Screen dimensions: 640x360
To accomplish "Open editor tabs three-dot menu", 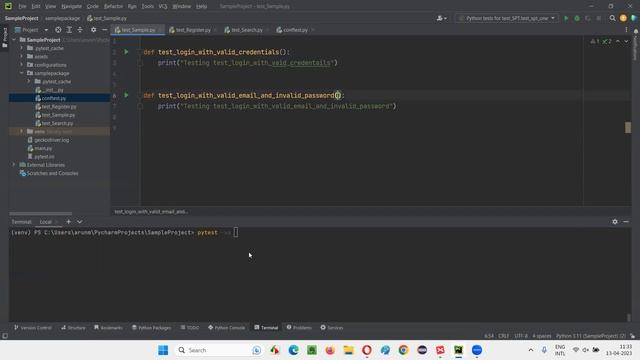I will coord(626,30).
